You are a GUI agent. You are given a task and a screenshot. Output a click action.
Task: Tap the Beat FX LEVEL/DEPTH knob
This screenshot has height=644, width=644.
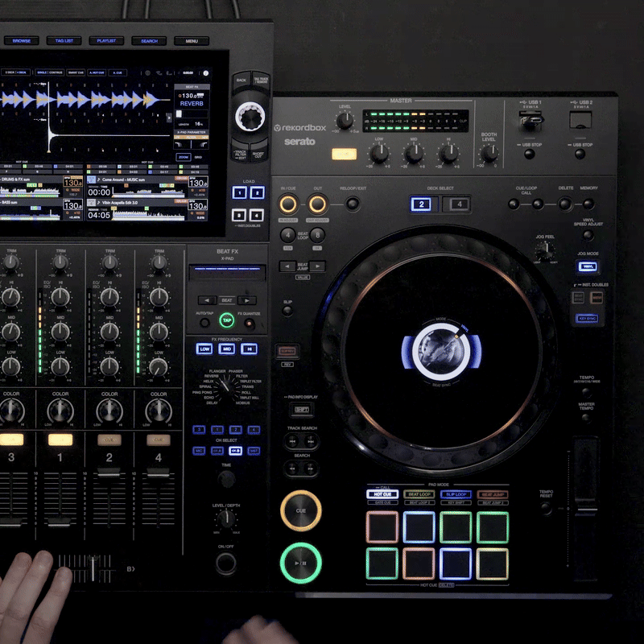click(225, 519)
